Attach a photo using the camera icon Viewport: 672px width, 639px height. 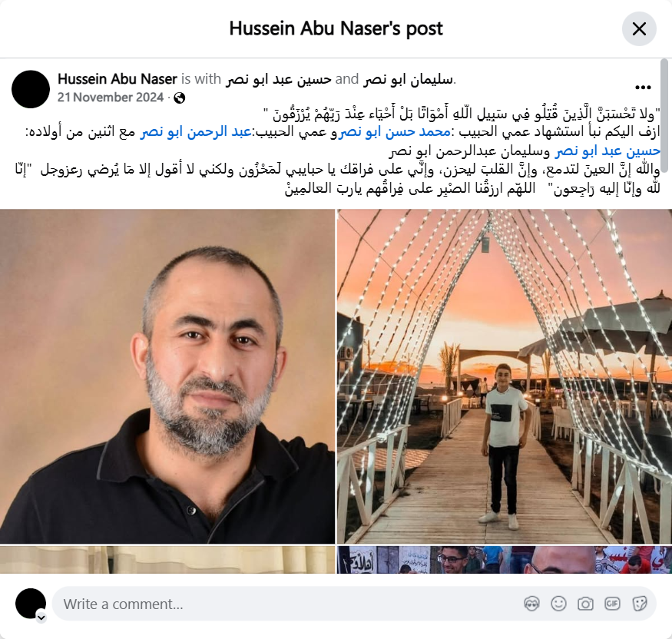point(585,604)
